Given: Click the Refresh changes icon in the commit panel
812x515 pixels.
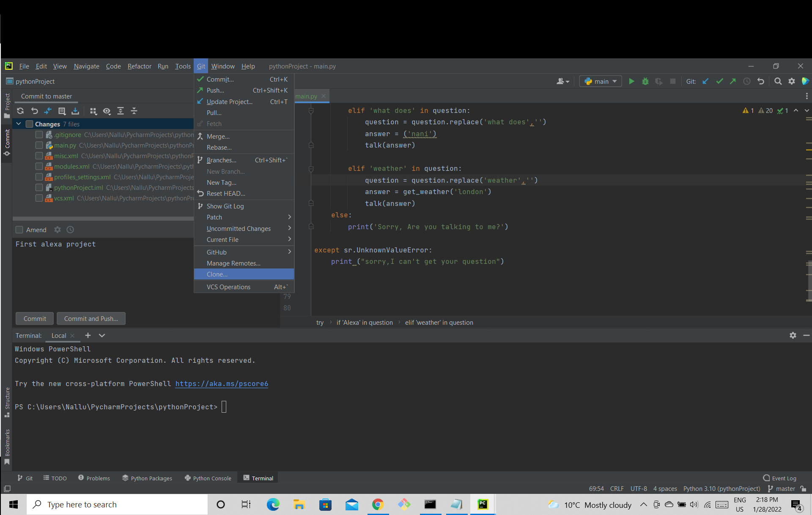Looking at the screenshot, I should pos(20,111).
